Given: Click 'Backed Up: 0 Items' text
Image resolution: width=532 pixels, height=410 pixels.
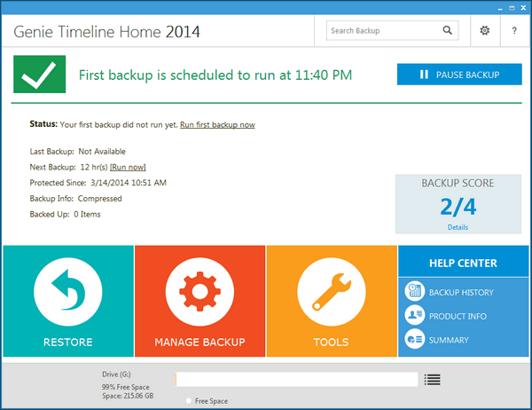Looking at the screenshot, I should point(65,215).
